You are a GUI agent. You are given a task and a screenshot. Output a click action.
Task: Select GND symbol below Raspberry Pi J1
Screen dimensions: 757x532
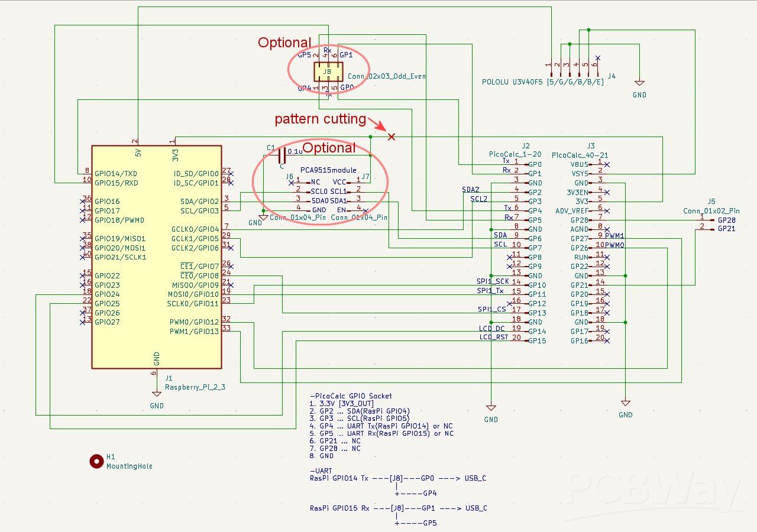[x=156, y=394]
